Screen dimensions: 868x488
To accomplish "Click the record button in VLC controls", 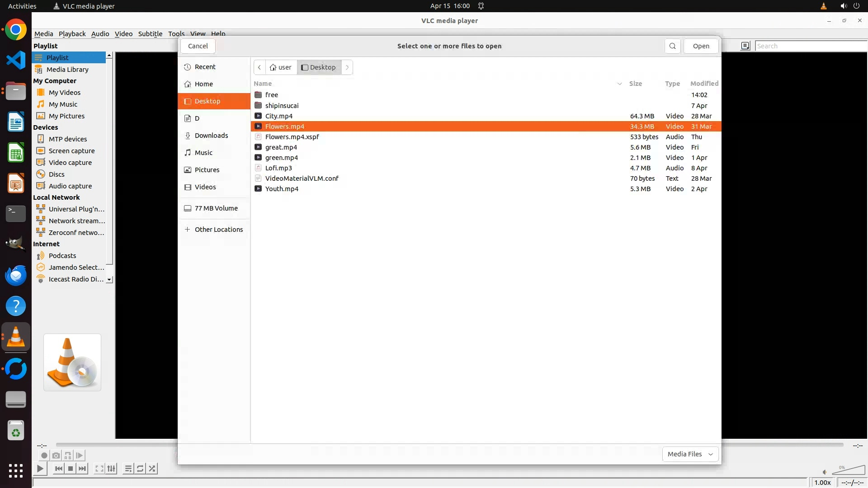I will coord(44,455).
